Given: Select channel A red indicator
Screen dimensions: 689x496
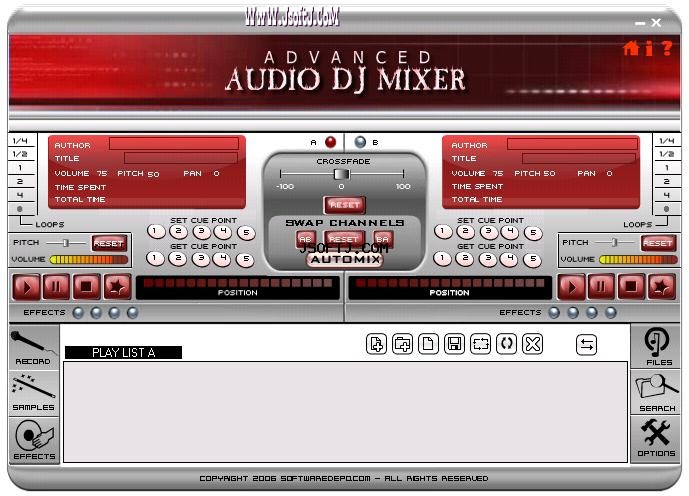Looking at the screenshot, I should pyautogui.click(x=330, y=142).
